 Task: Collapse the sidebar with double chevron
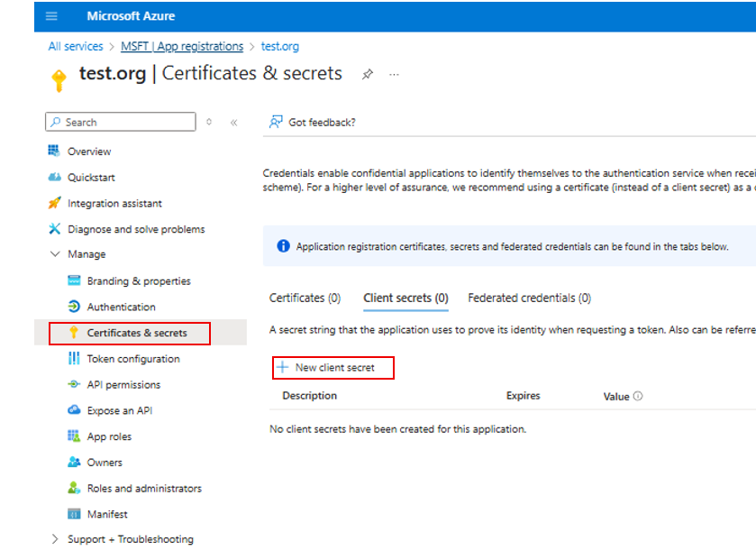[x=234, y=123]
